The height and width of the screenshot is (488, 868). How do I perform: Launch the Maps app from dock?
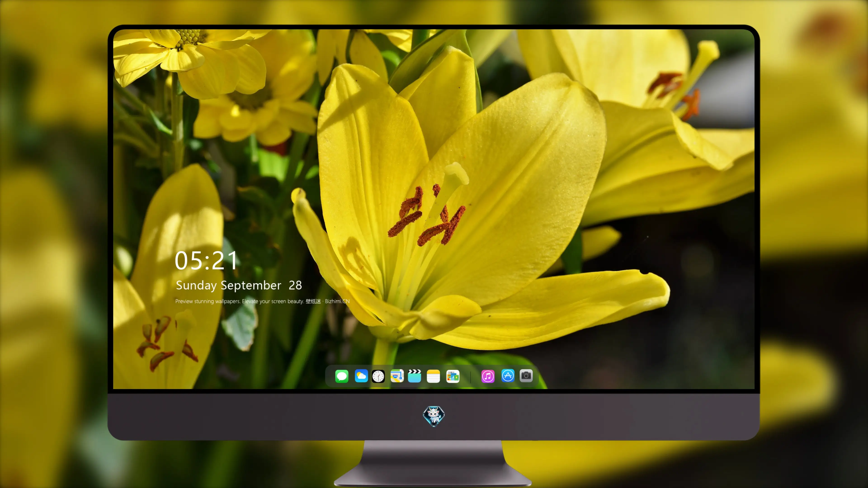tap(397, 376)
